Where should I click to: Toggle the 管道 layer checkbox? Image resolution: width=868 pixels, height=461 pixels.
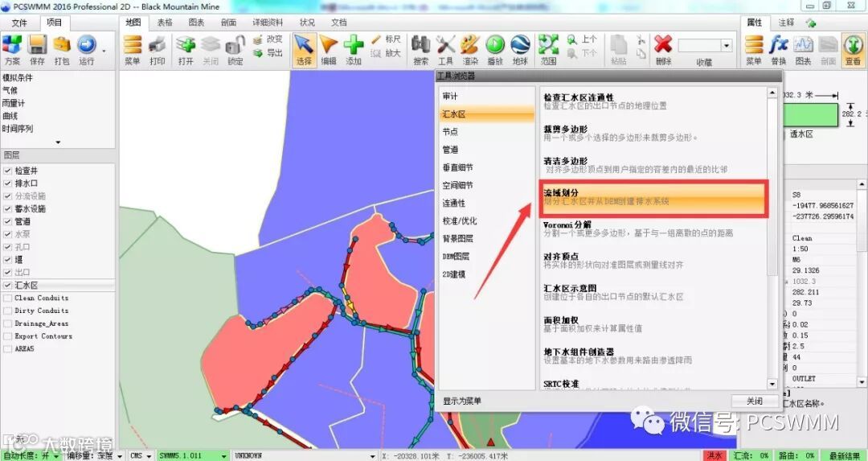[x=8, y=221]
